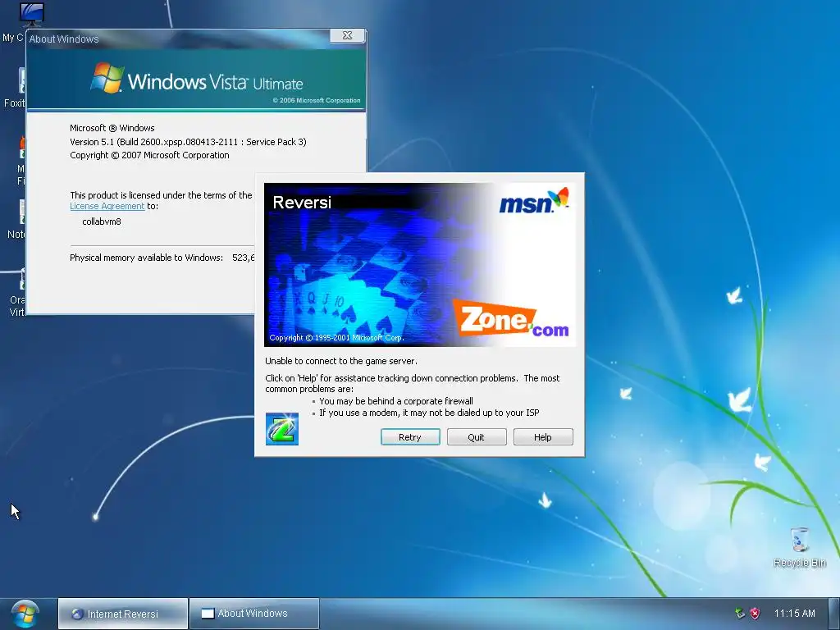This screenshot has width=840, height=630.
Task: Click the About Windows title bar
Action: 177,39
